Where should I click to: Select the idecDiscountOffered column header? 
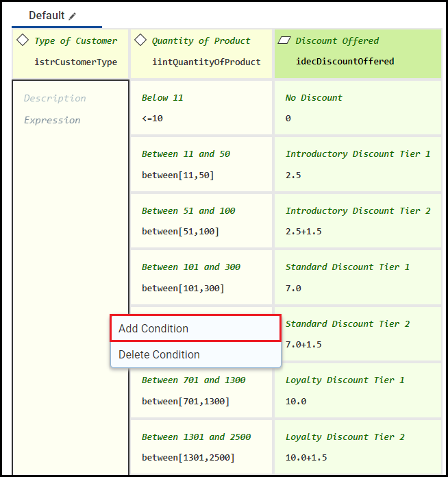click(x=345, y=61)
